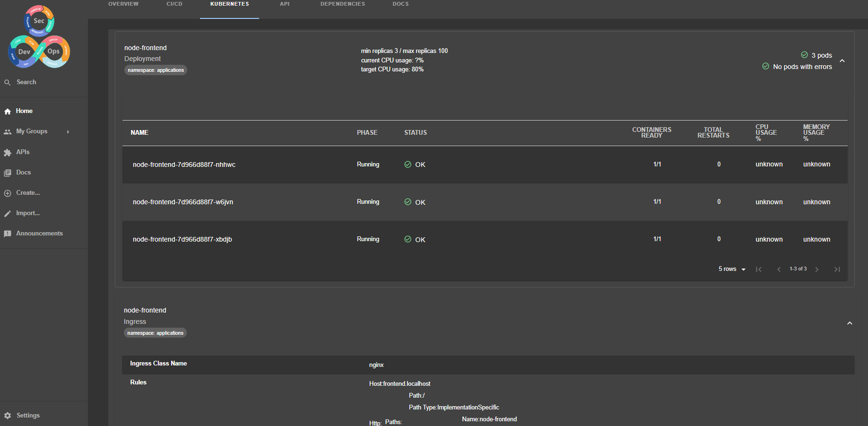Click the DevSecOps logo in sidebar
The image size is (868, 426).
pyautogui.click(x=39, y=37)
